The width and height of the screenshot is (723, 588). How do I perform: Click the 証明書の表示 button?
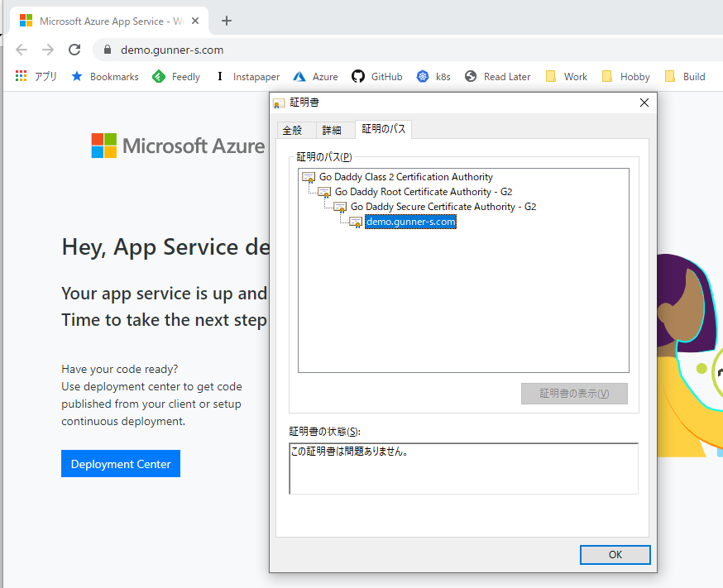click(x=574, y=394)
